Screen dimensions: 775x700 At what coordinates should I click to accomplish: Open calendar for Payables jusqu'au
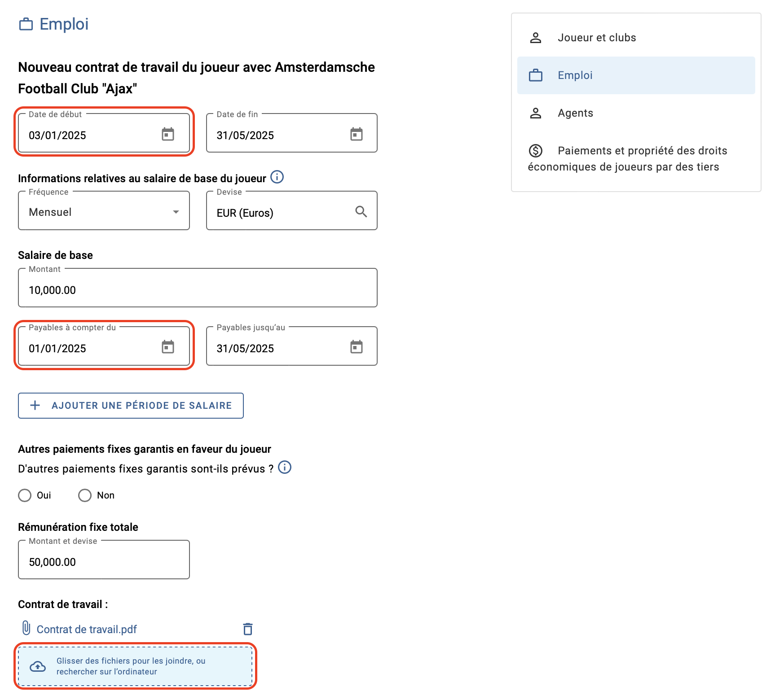(357, 347)
